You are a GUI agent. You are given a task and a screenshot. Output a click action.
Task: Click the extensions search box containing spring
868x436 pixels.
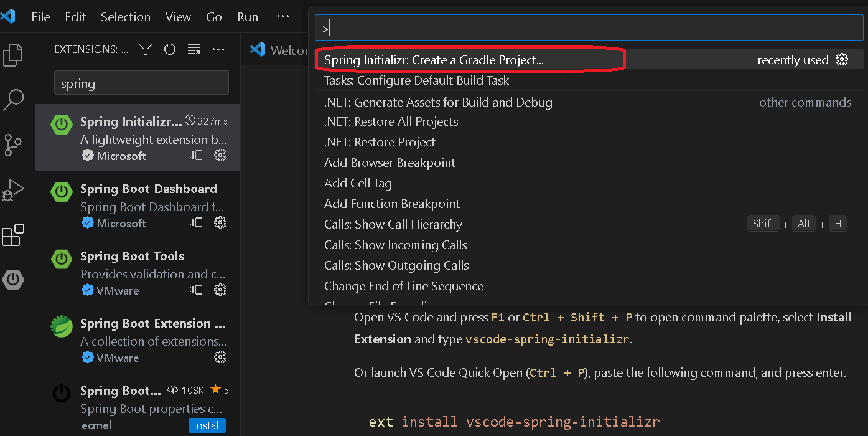(141, 83)
